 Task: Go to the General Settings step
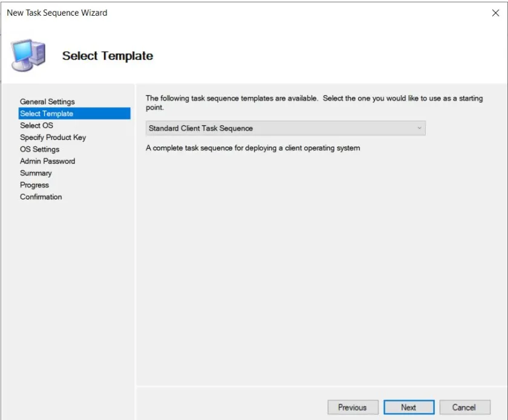tap(47, 102)
